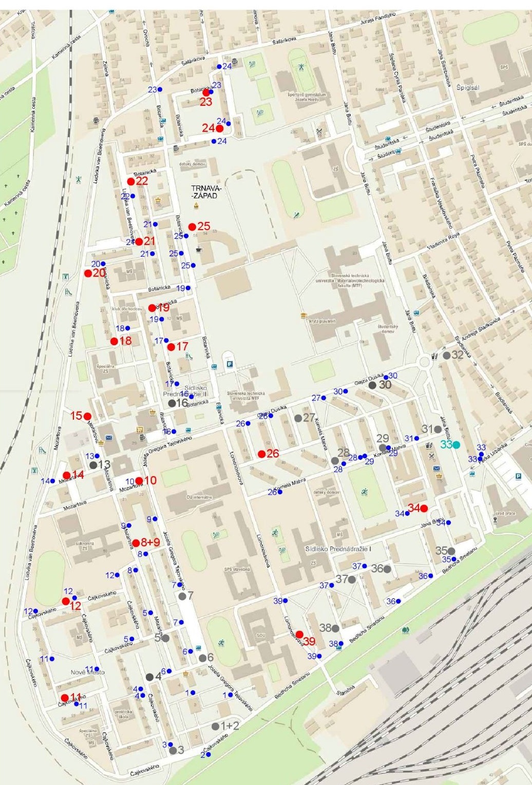The height and width of the screenshot is (785, 532).
Task: Click the small blue dot numbered 13
Action: [x=97, y=456]
